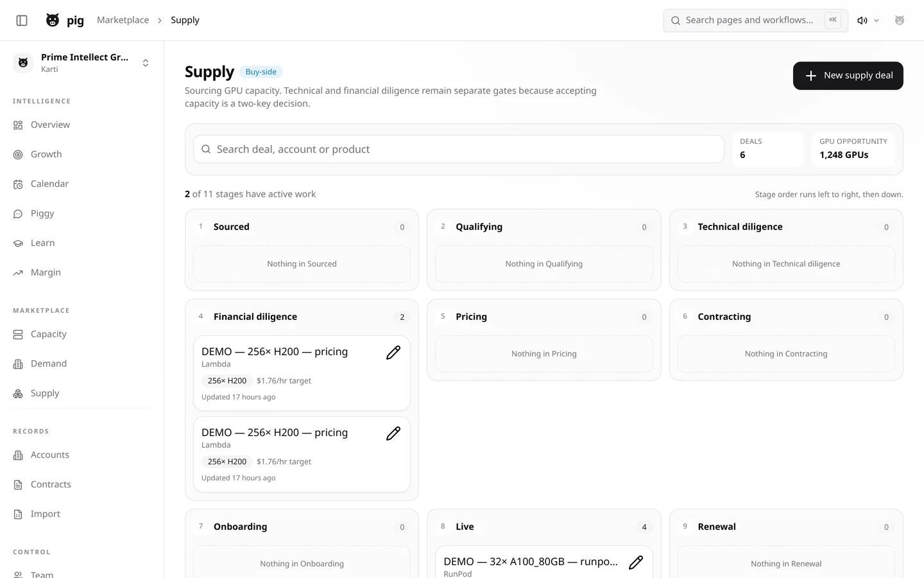Edit the second Lambda H200 pricing deal

(393, 433)
